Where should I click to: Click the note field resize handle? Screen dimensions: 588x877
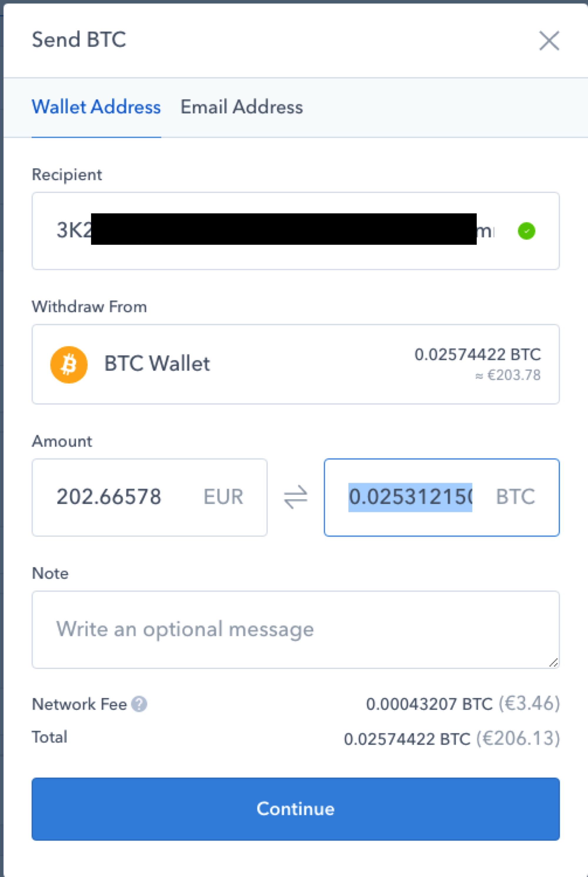[x=553, y=663]
